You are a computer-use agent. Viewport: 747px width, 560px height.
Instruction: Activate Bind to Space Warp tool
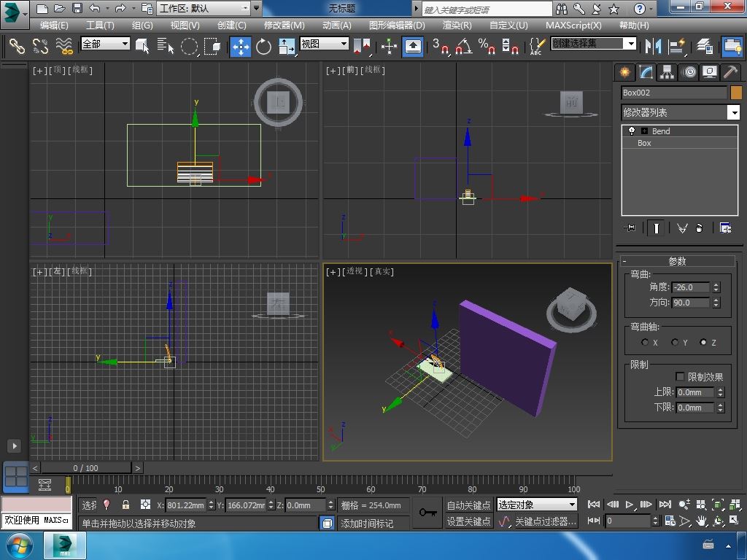(64, 46)
